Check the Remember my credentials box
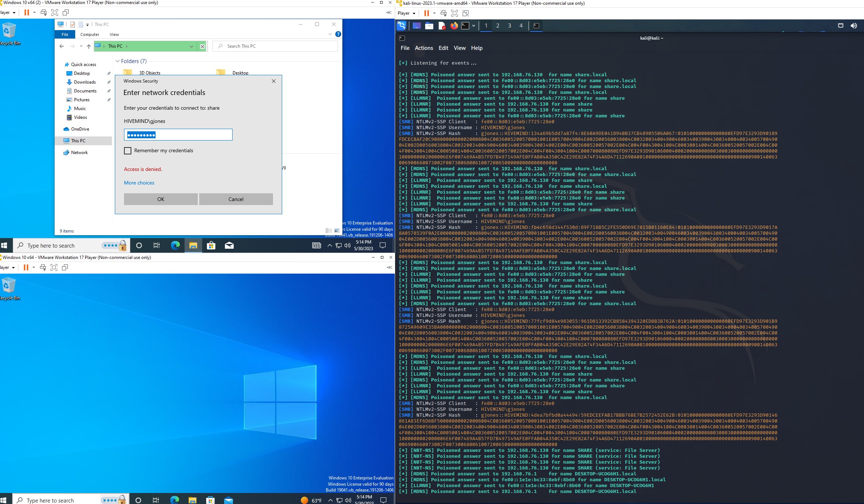The height and width of the screenshot is (504, 864). [128, 151]
